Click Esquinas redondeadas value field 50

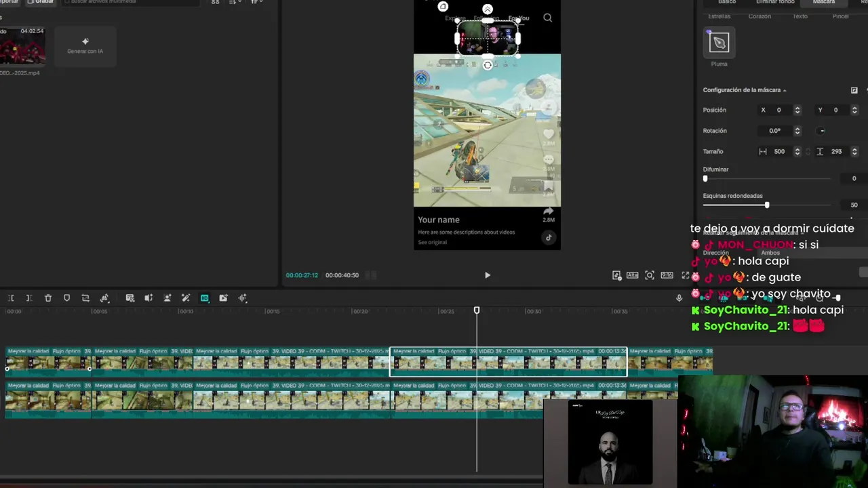(x=854, y=205)
